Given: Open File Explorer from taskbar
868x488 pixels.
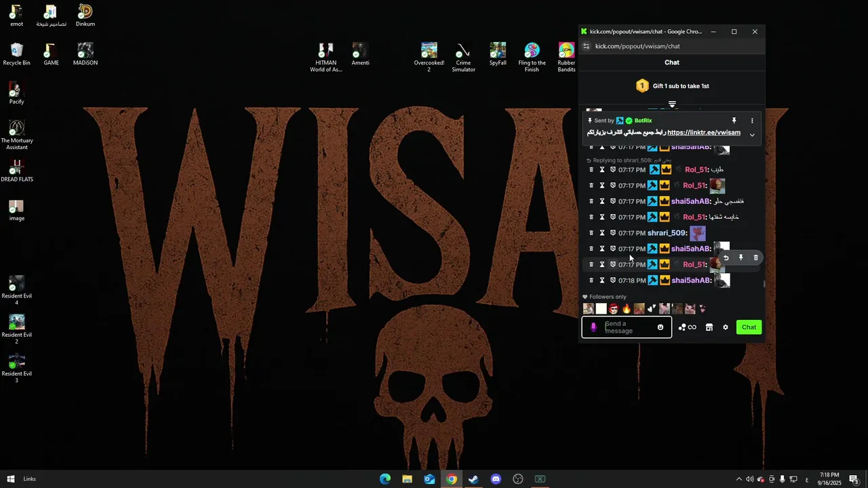Looking at the screenshot, I should tap(407, 479).
